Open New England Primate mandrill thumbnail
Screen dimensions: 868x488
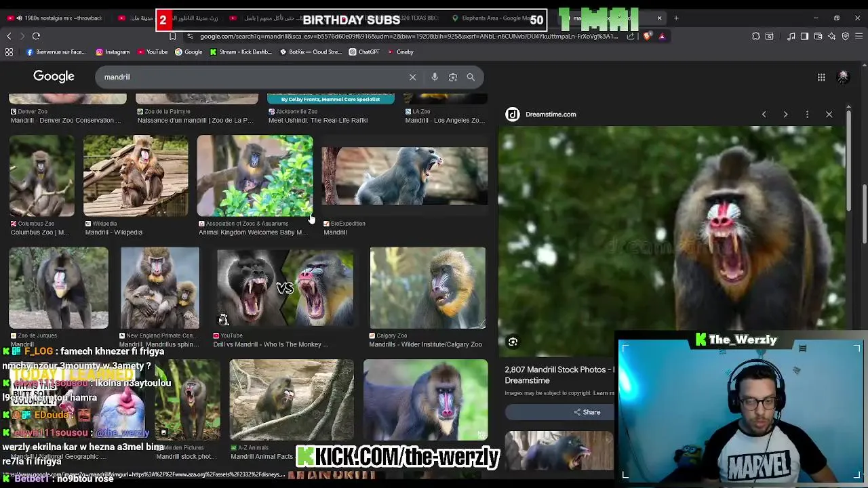160,287
